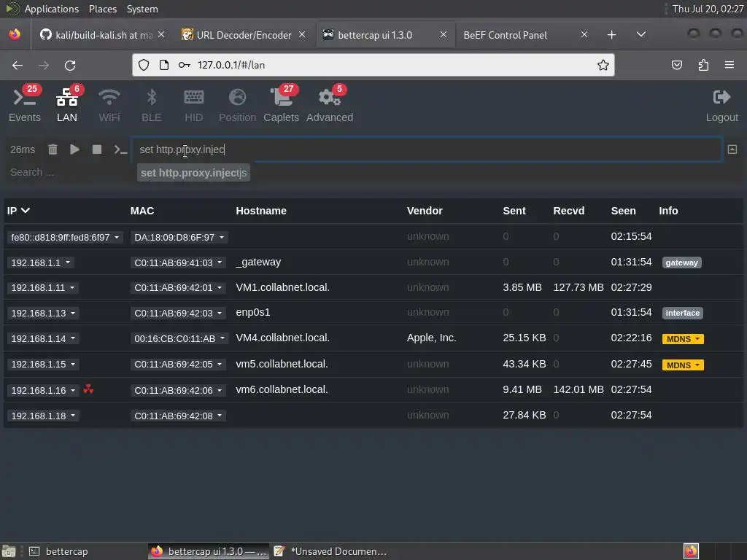Open the Caplets section
Image resolution: width=747 pixels, height=560 pixels.
[x=281, y=106]
